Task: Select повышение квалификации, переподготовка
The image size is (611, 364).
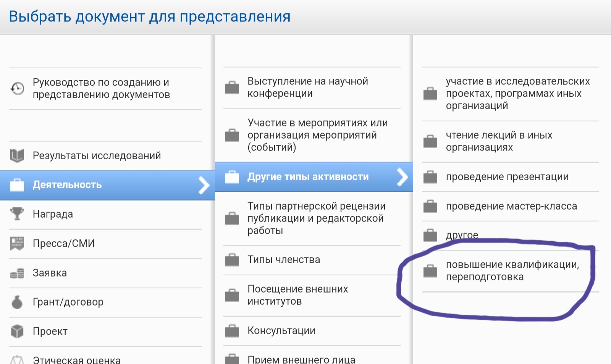Action: (x=510, y=271)
